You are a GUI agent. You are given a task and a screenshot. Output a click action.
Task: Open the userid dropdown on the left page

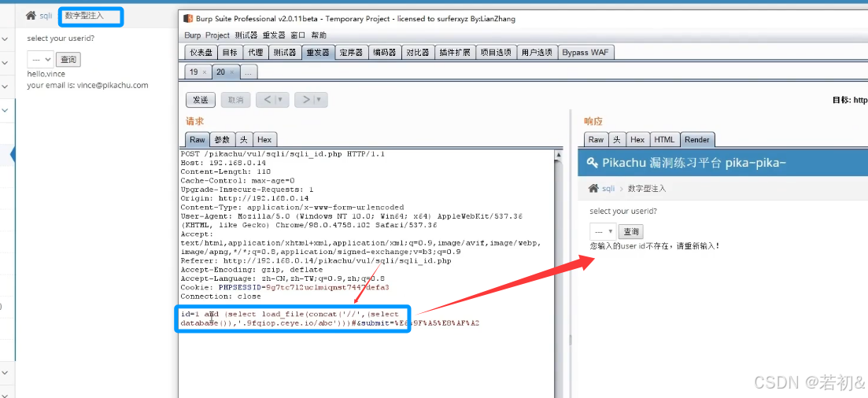pyautogui.click(x=40, y=59)
